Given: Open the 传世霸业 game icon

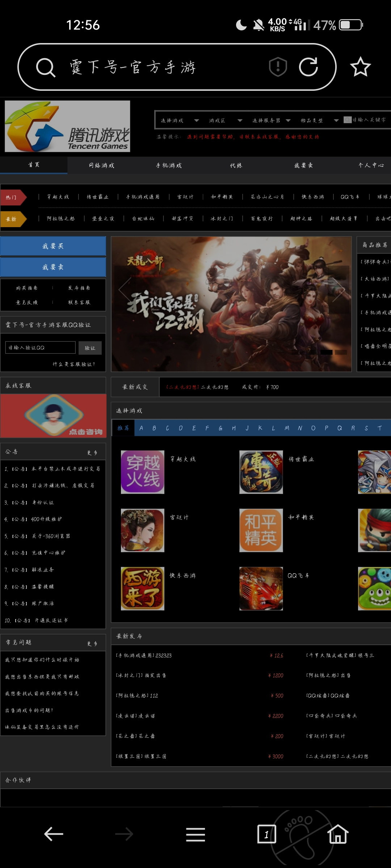Looking at the screenshot, I should pyautogui.click(x=261, y=472).
